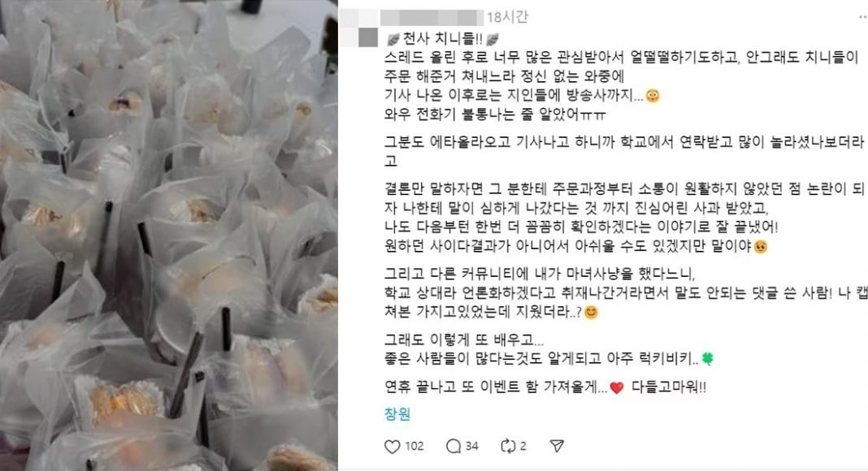Like the post with the heart icon
Screen dimensions: 868x471
pos(392,446)
